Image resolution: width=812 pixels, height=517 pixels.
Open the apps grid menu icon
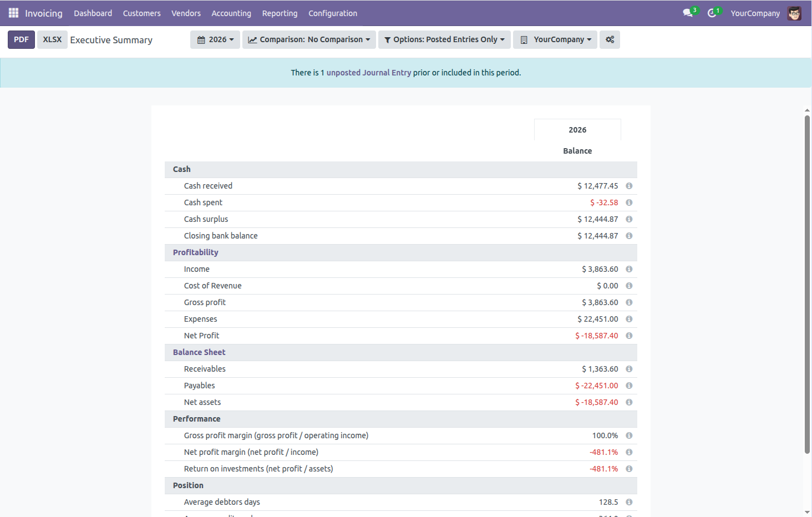pos(13,13)
